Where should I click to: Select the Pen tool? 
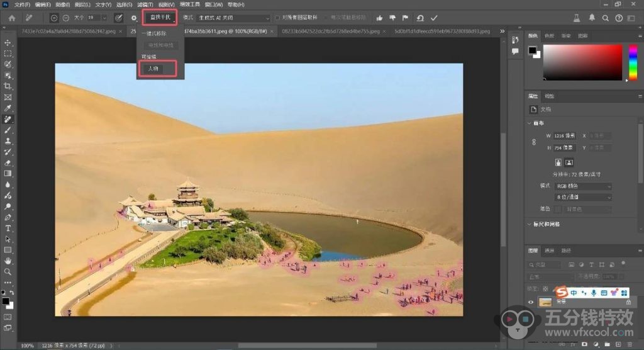point(8,217)
